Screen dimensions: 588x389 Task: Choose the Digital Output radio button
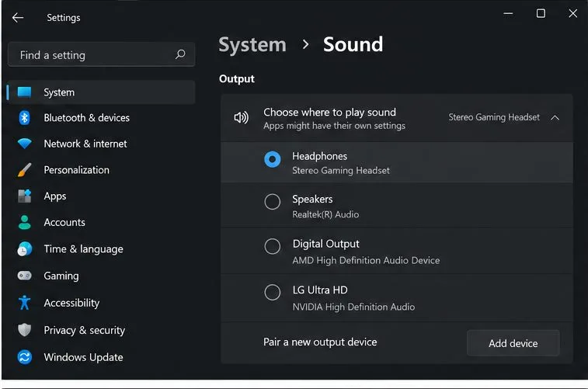pyautogui.click(x=272, y=246)
